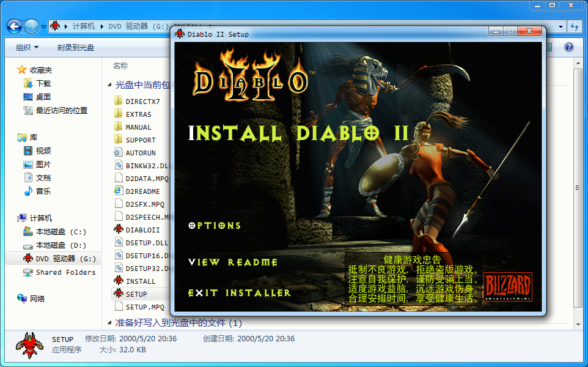Click the file list scrollbar up arrow
Screen dimensions: 588x367
(x=578, y=64)
